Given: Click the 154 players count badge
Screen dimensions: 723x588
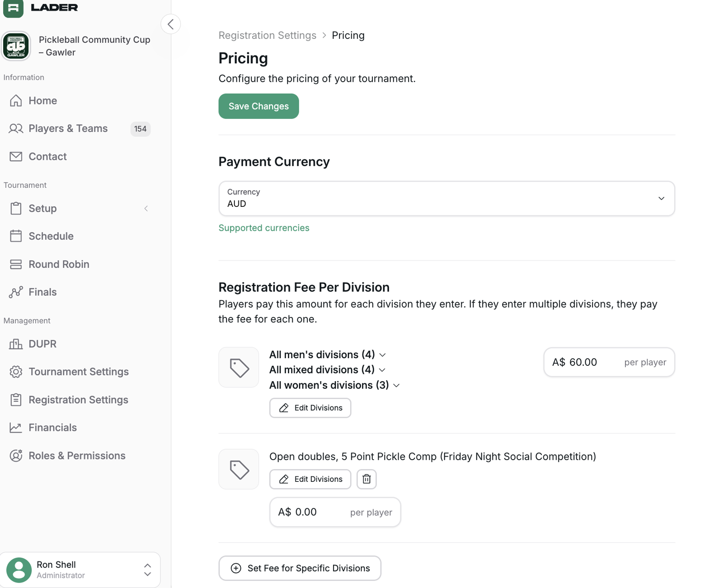Looking at the screenshot, I should tap(140, 129).
